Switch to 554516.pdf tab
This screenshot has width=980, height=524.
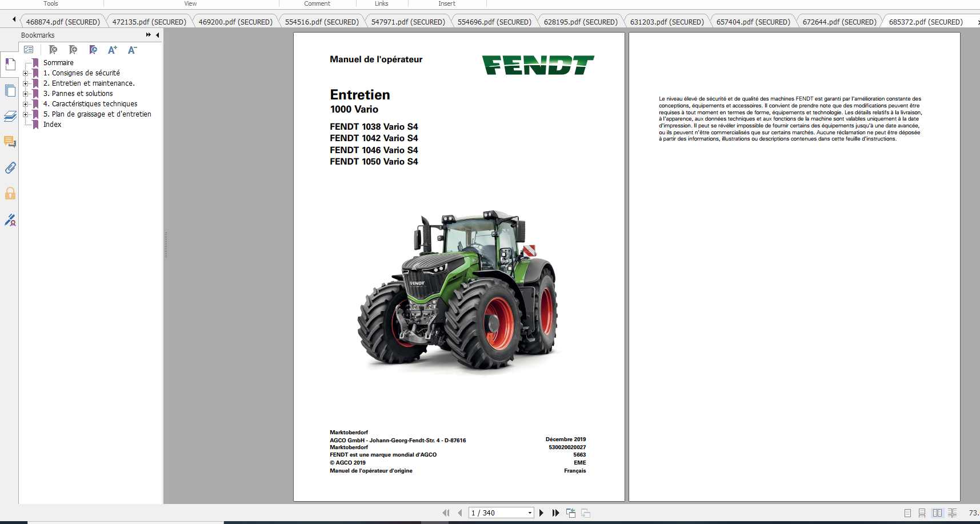[322, 22]
